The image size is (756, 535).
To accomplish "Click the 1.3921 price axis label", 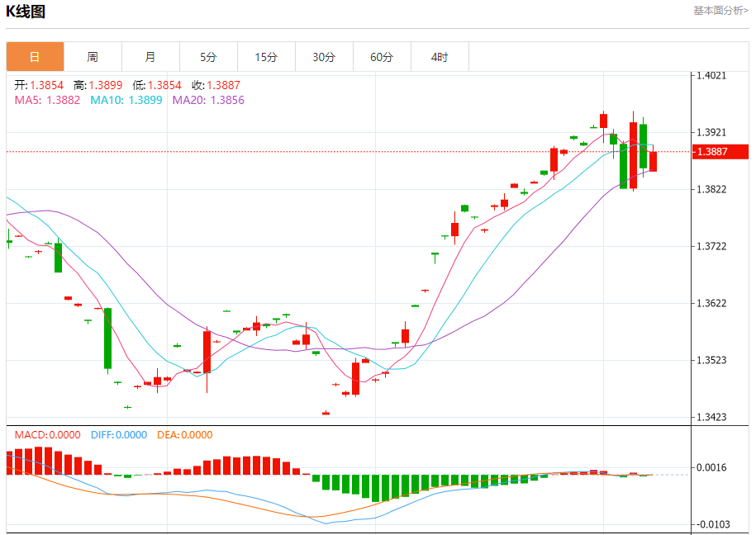I will point(711,132).
